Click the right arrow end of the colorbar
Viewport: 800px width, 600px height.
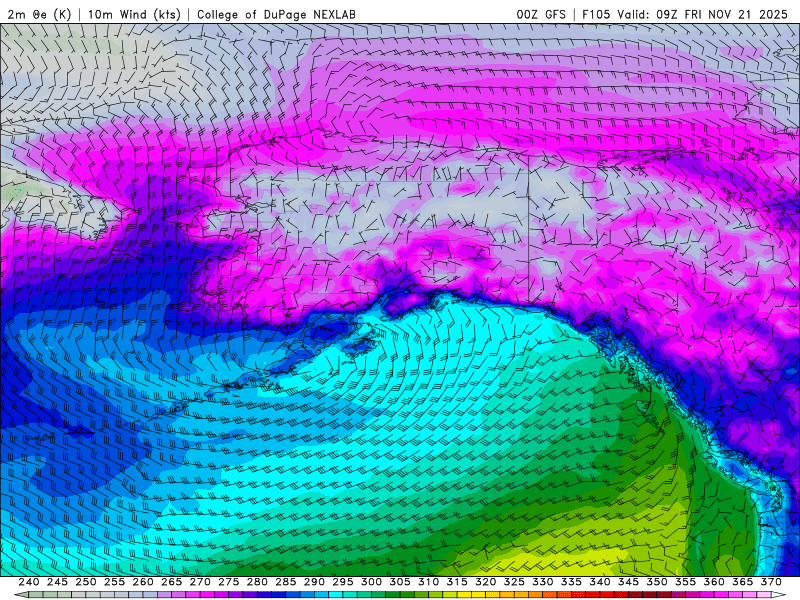pos(779,595)
